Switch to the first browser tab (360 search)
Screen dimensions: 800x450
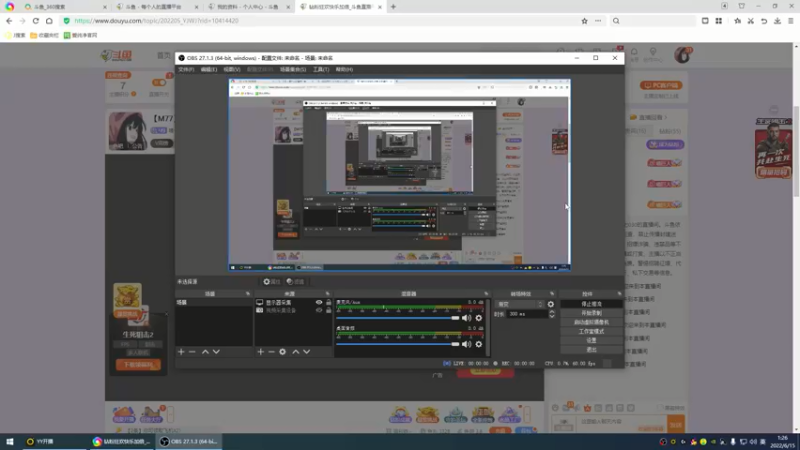[x=65, y=7]
